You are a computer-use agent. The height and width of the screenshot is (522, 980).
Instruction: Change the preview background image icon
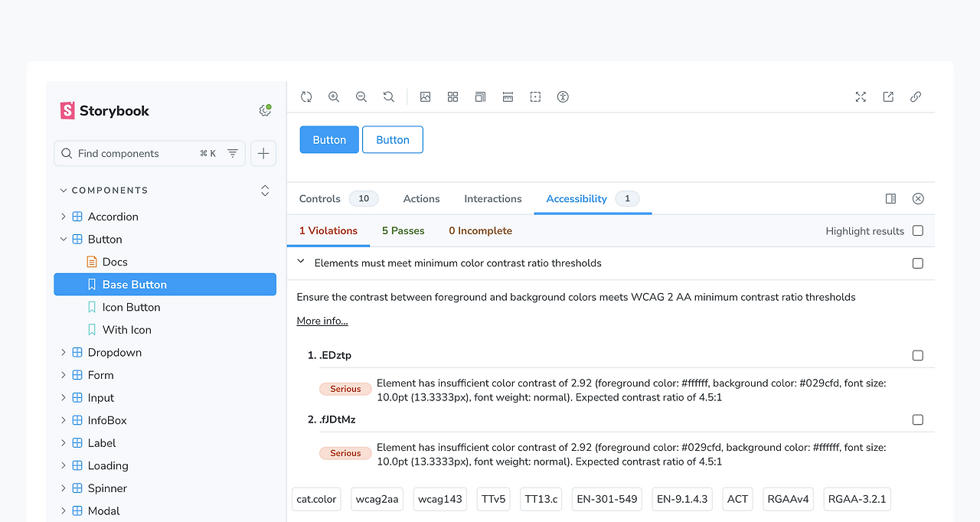(x=426, y=96)
